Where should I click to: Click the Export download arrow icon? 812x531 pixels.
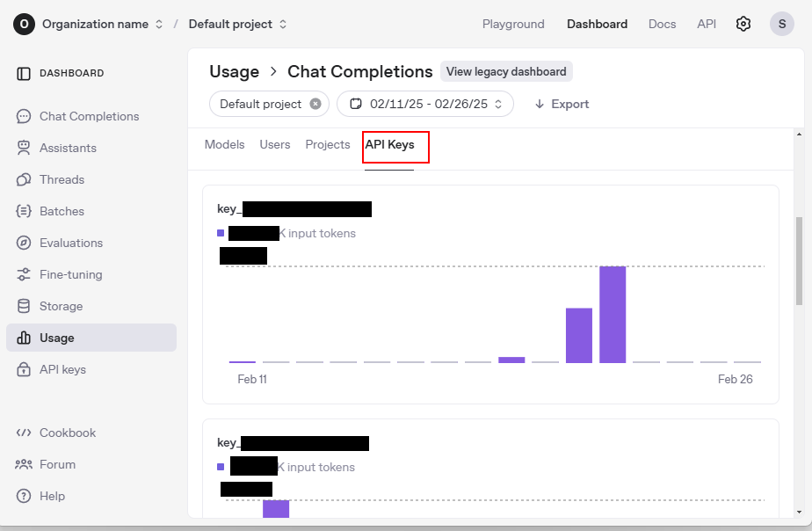(x=539, y=104)
